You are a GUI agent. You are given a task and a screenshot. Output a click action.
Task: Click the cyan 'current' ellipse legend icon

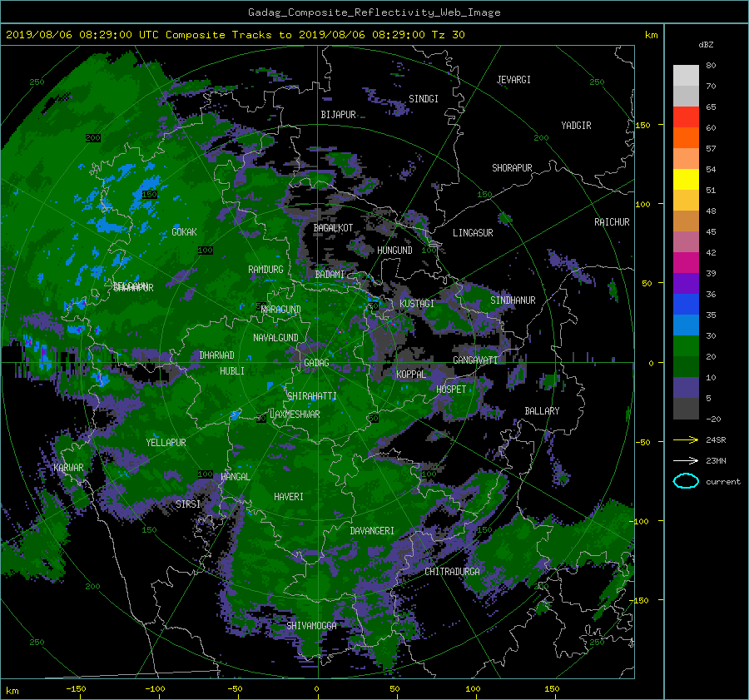686,481
